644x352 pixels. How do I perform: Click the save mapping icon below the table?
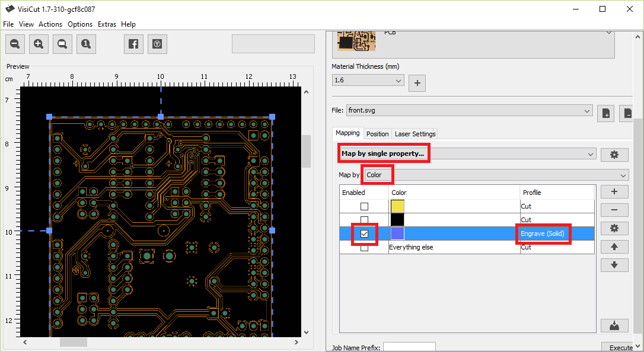[614, 325]
